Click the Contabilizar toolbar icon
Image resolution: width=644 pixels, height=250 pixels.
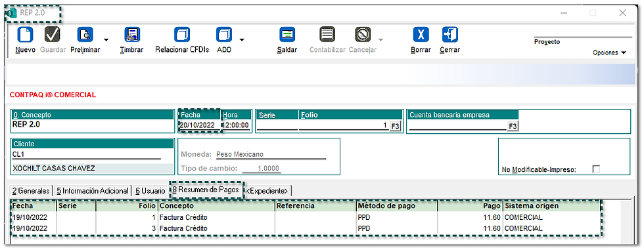pyautogui.click(x=327, y=34)
